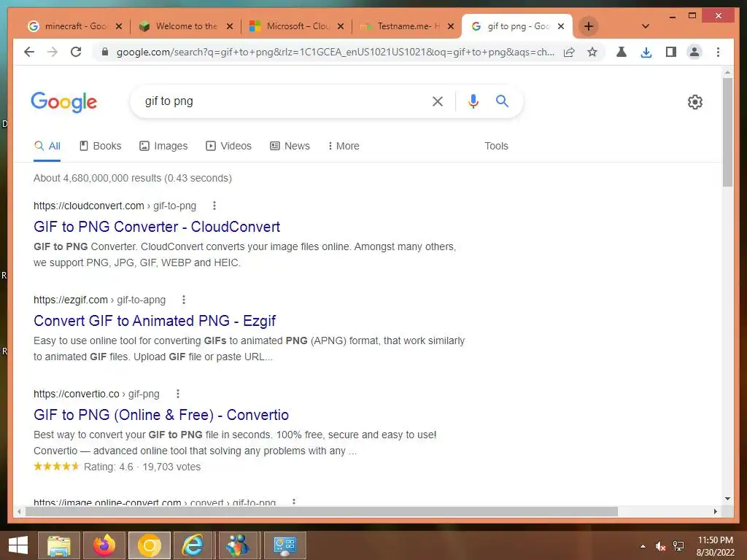747x560 pixels.
Task: Open Convert GIF to Animated PNG - Ezgif
Action: click(x=155, y=321)
